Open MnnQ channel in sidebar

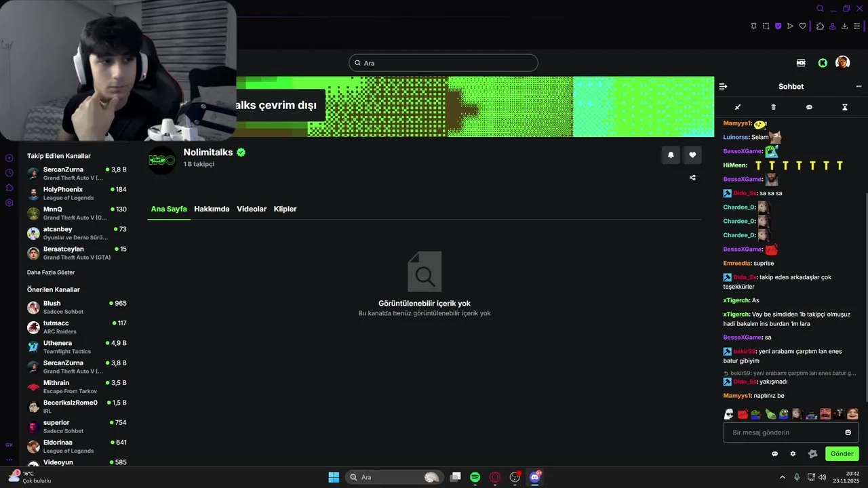(77, 213)
